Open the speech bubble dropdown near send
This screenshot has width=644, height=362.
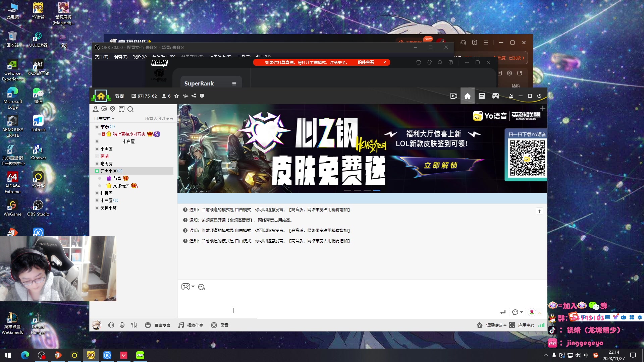[x=518, y=312]
